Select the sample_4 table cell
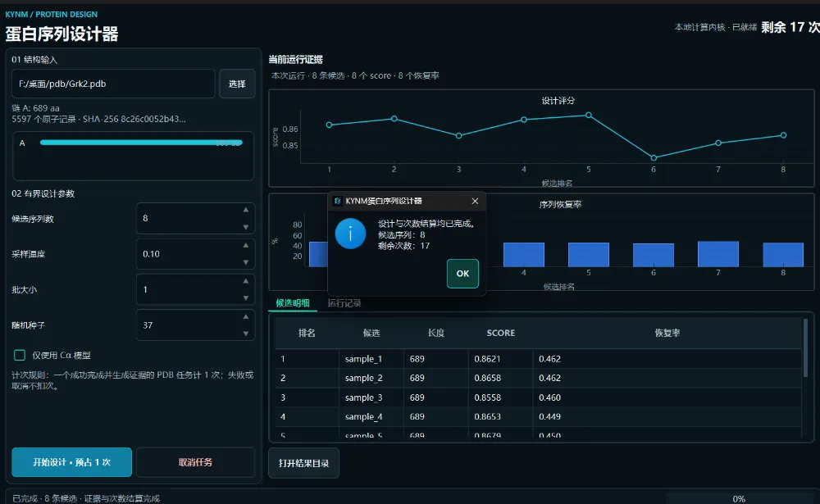 [371, 416]
